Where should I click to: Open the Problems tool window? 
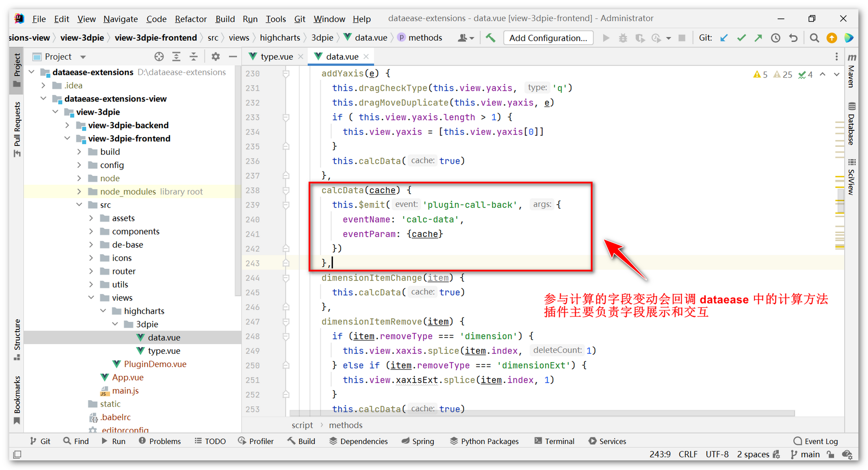(x=160, y=441)
